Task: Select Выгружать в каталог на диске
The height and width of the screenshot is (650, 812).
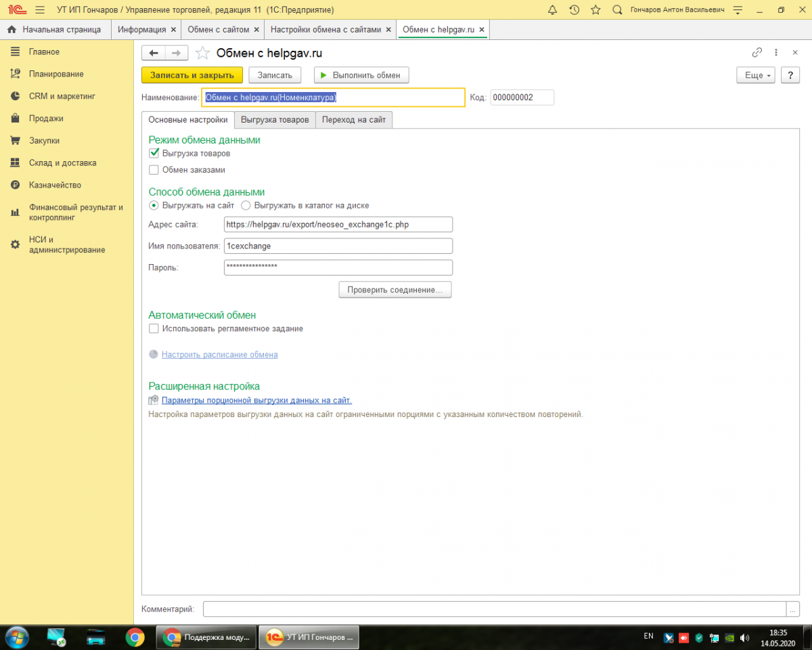Action: pyautogui.click(x=246, y=205)
